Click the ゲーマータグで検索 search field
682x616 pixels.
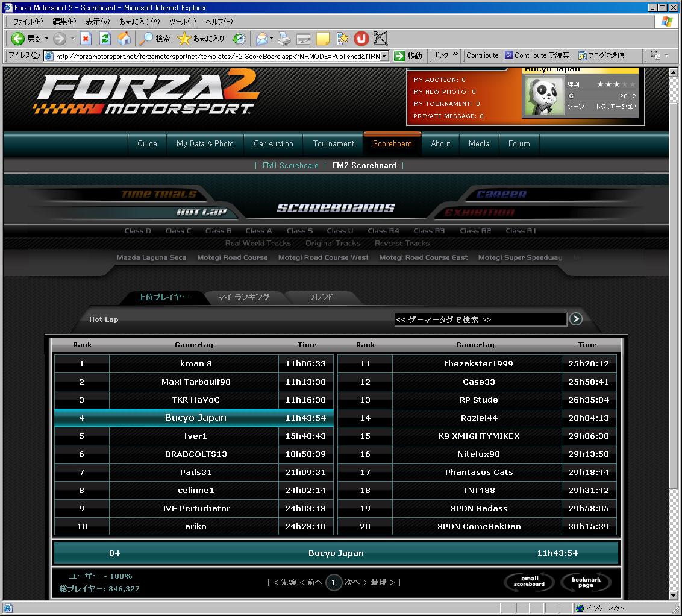[x=480, y=319]
